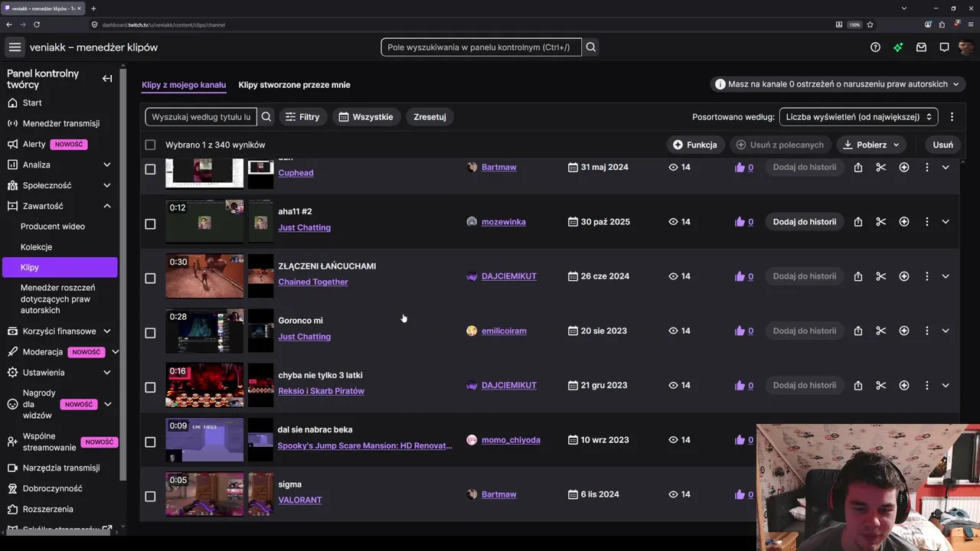Open a new browser tab
The height and width of the screenshot is (551, 980).
pos(93,8)
